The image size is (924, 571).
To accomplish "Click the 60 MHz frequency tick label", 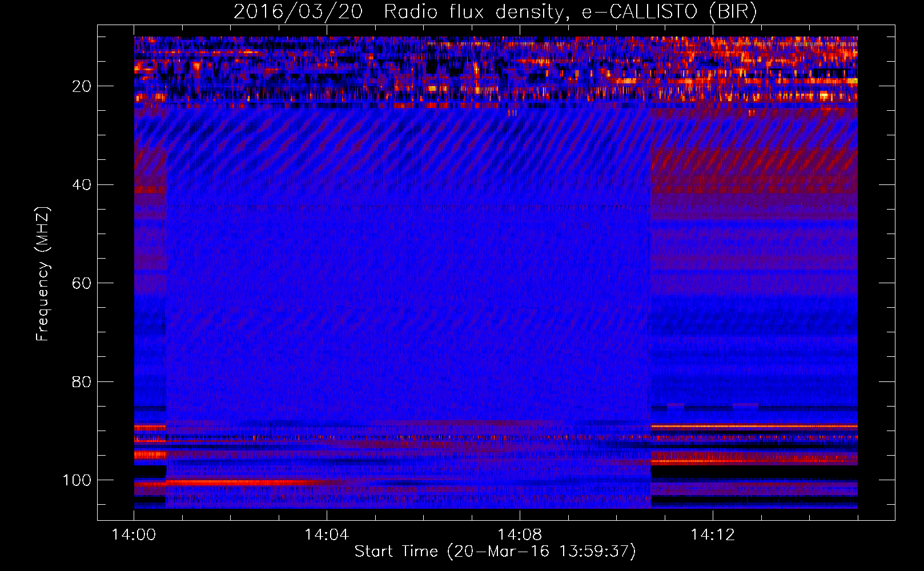I will 82,284.
